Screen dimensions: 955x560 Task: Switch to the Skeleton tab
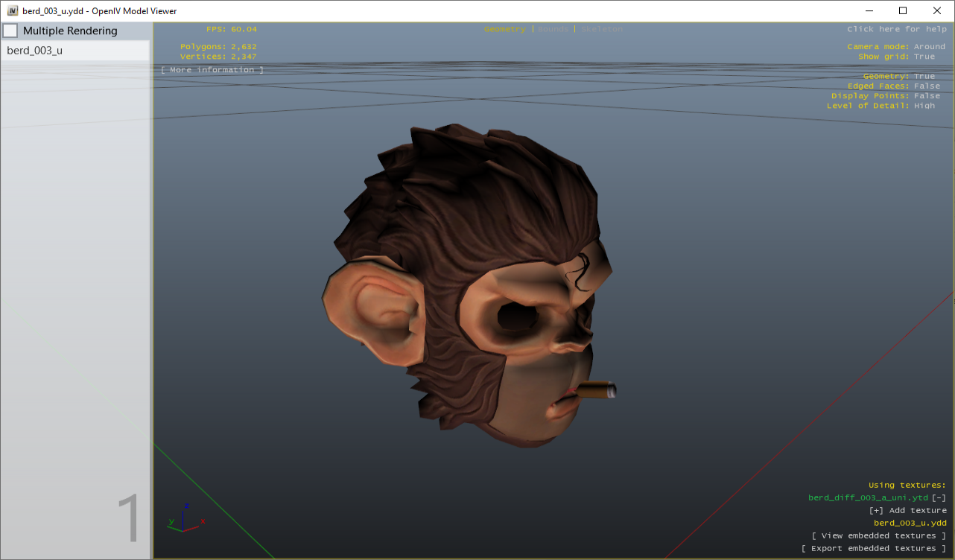(602, 29)
